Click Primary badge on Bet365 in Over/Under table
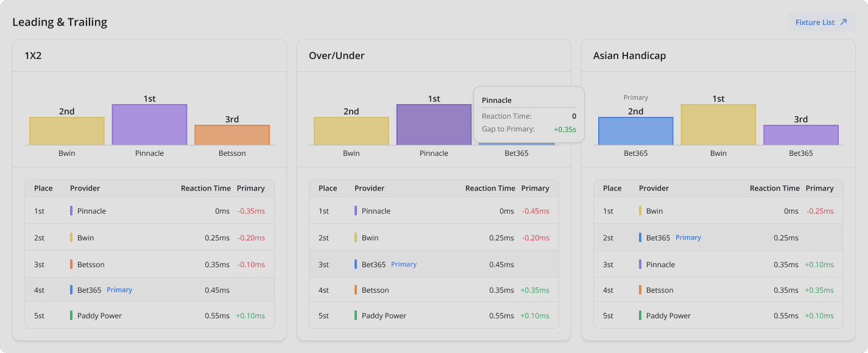Screen dimensions: 868x353 tap(404, 264)
